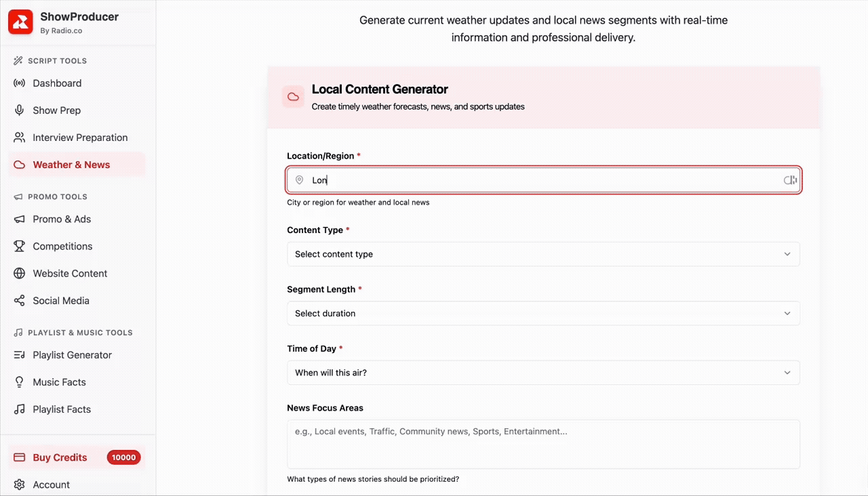Focus the Location/Region text field
Image resolution: width=868 pixels, height=496 pixels.
point(542,180)
